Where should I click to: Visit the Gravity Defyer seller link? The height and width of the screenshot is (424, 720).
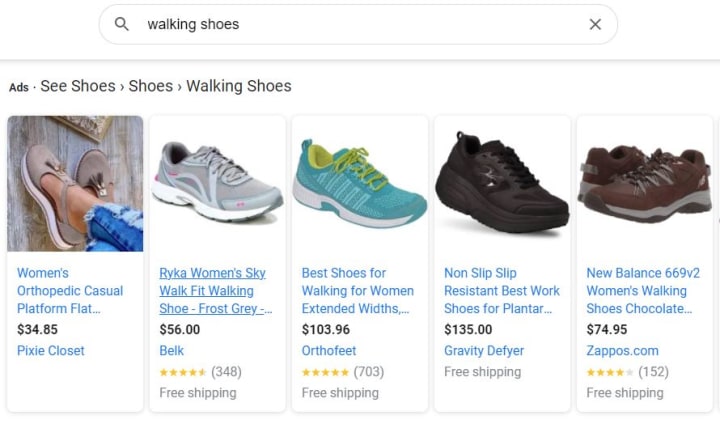click(484, 351)
